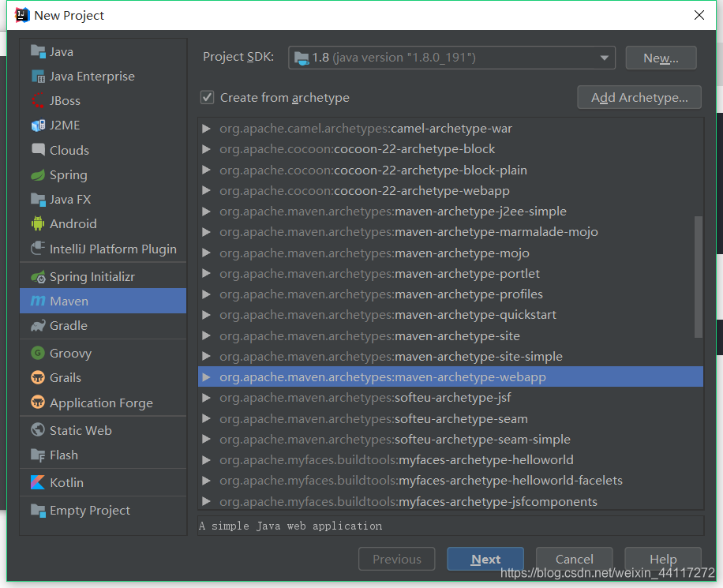The width and height of the screenshot is (723, 588).
Task: Select cocoon-22-archetype-webapp archetype row
Action: (x=451, y=191)
